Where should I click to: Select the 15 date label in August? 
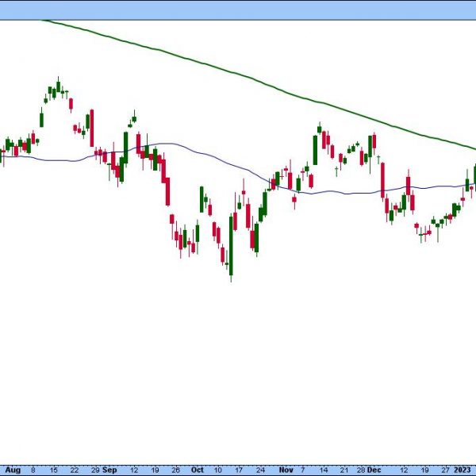pyautogui.click(x=54, y=470)
